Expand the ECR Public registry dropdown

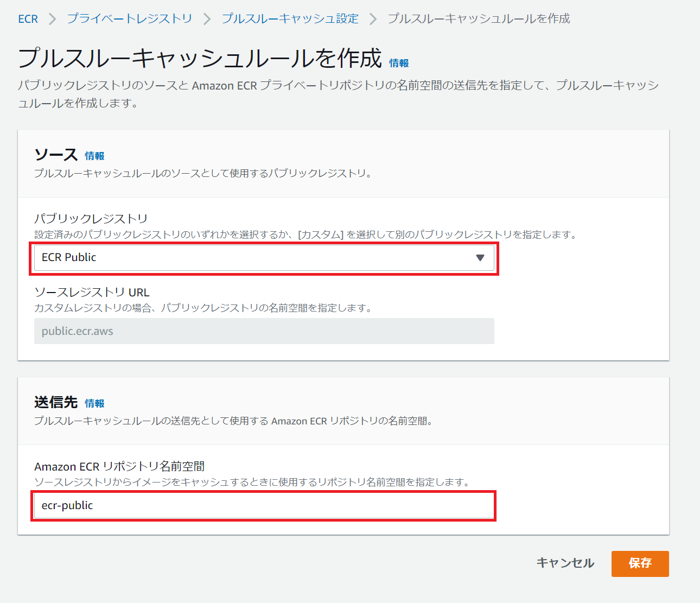pos(264,258)
